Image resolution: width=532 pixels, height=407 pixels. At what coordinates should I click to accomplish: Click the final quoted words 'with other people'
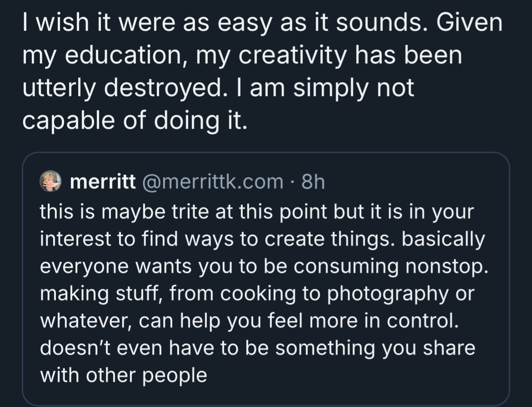click(124, 376)
